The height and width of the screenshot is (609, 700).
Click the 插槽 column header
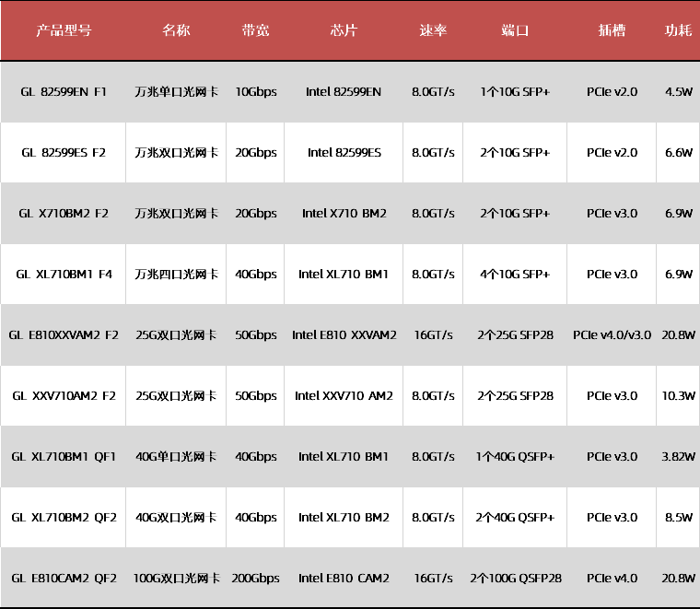tap(611, 30)
